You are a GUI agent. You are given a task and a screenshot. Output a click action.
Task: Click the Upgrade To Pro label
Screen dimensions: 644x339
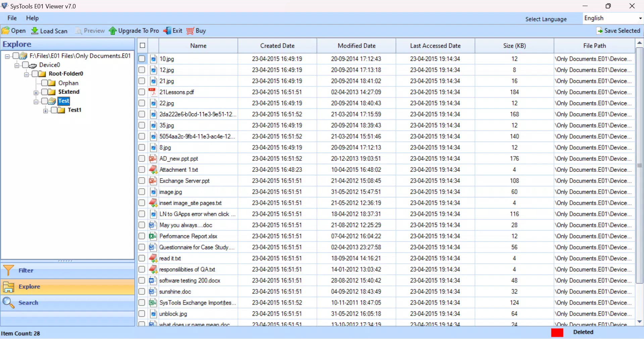(x=139, y=31)
